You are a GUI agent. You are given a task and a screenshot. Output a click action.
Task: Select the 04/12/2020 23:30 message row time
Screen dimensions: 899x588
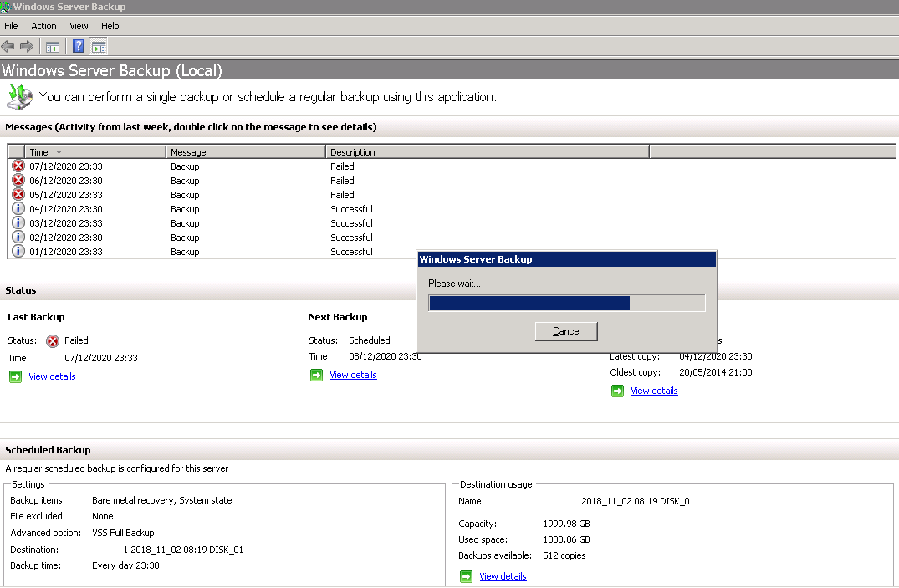pos(66,209)
